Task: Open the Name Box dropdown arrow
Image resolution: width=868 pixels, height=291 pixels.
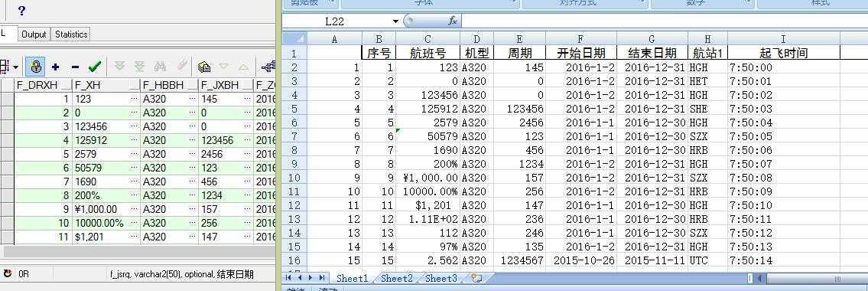Action: [x=396, y=21]
